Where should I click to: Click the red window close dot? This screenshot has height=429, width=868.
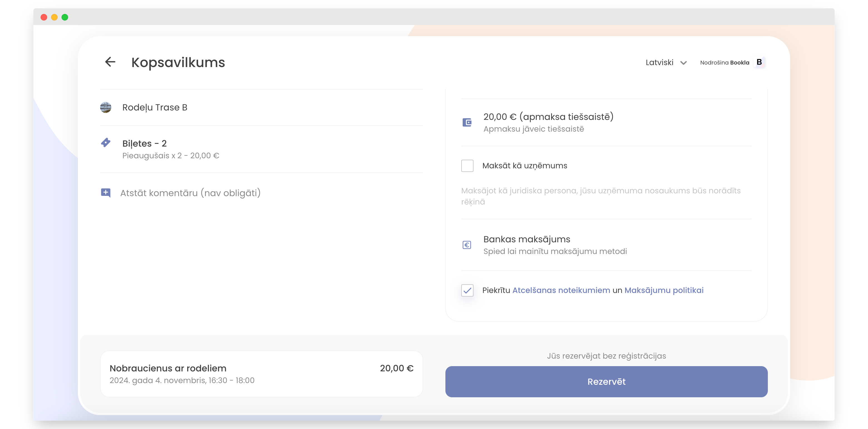[x=44, y=17]
